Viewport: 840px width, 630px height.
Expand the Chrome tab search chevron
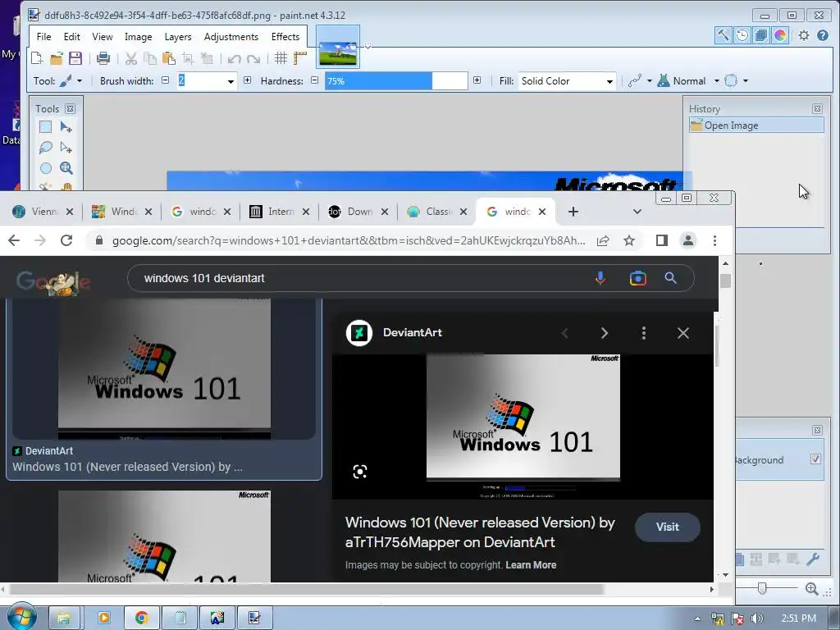tap(637, 212)
